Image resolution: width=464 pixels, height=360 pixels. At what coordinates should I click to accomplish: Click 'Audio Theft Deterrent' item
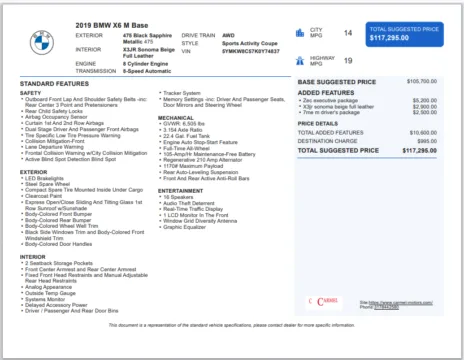pos(189,203)
